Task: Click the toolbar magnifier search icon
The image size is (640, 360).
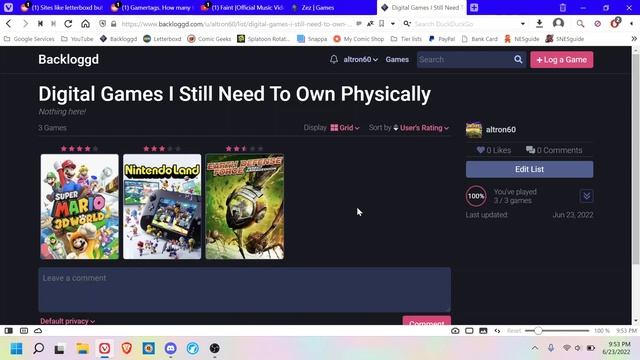Action: [x=580, y=24]
